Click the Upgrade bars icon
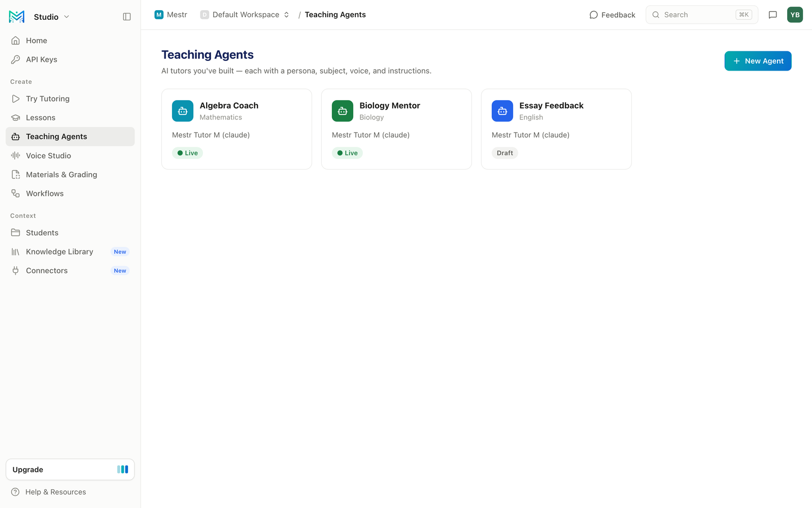The height and width of the screenshot is (508, 812). [x=123, y=469]
